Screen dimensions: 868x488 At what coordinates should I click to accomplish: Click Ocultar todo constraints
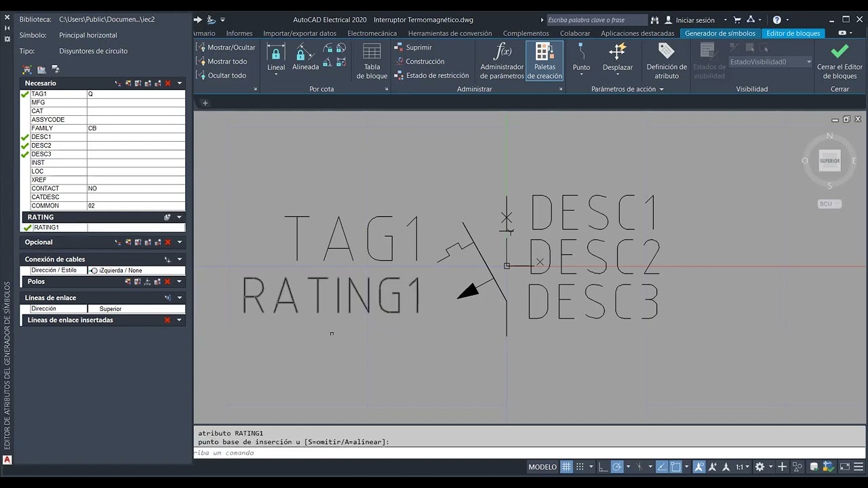(222, 75)
